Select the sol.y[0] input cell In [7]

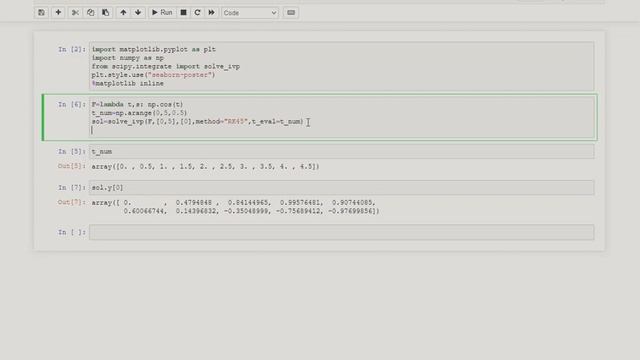[342, 188]
